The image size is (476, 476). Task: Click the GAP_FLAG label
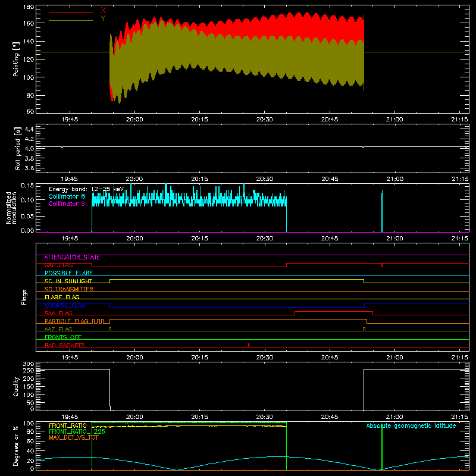point(58,265)
